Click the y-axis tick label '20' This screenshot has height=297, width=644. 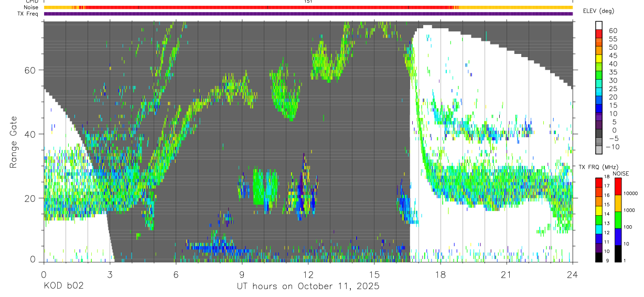(x=31, y=198)
